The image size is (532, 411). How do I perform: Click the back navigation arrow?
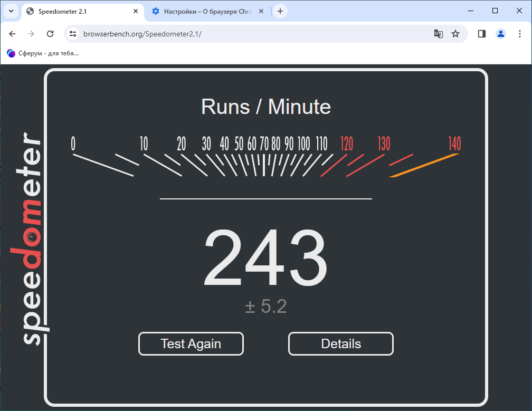pyautogui.click(x=12, y=34)
